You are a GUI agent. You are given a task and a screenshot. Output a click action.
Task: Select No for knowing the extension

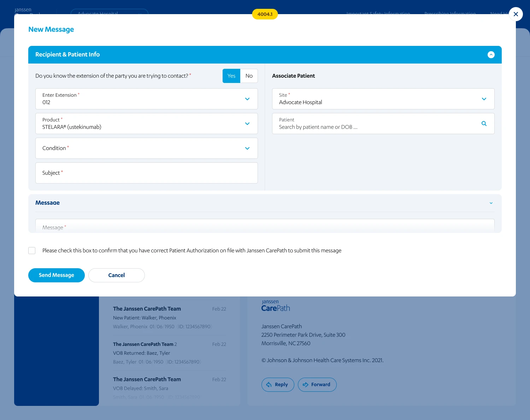tap(249, 76)
